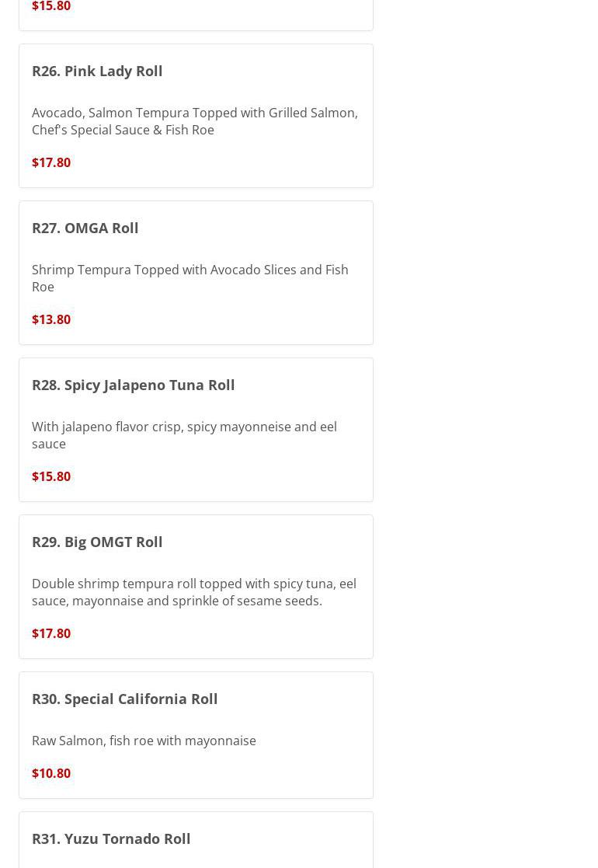Click the $17.80 price under Big OMGT Roll

(51, 633)
